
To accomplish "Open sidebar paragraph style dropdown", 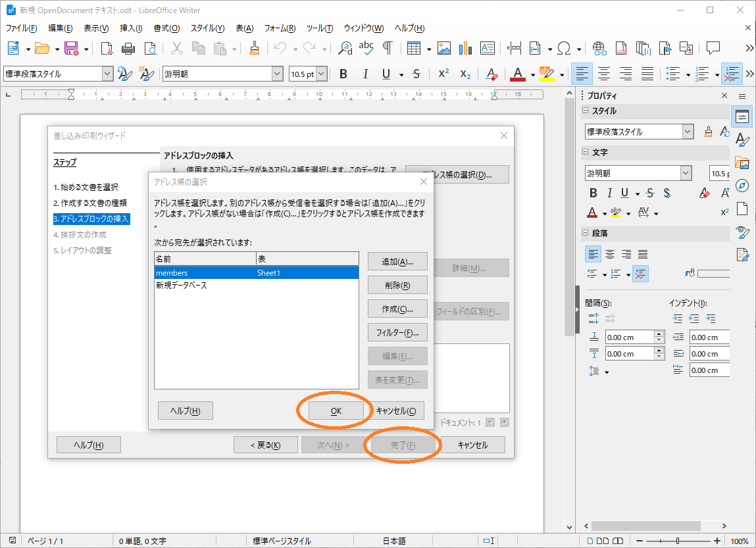I will tap(688, 132).
